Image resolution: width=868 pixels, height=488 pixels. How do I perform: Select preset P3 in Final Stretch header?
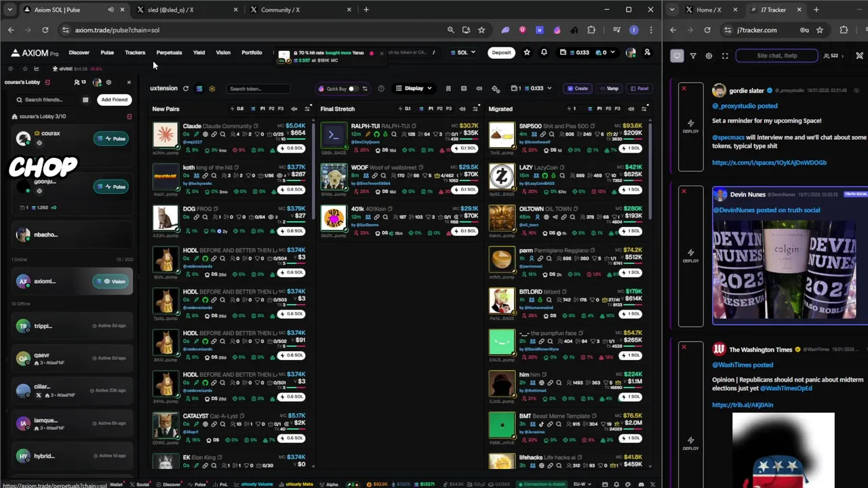click(449, 108)
